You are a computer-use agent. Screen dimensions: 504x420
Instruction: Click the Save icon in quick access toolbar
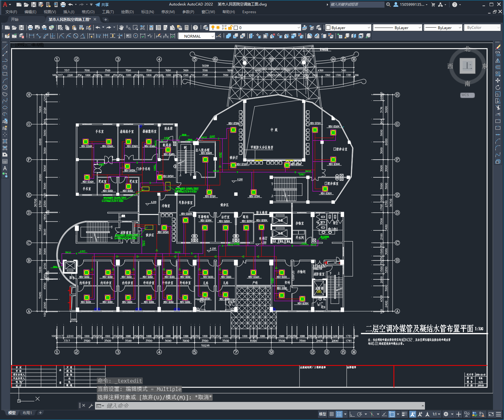coord(34,5)
